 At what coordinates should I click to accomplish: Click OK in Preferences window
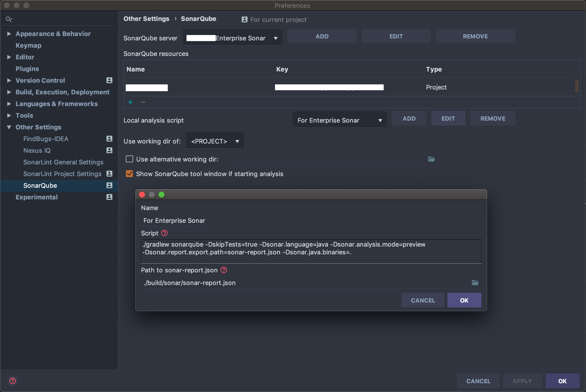pyautogui.click(x=562, y=381)
